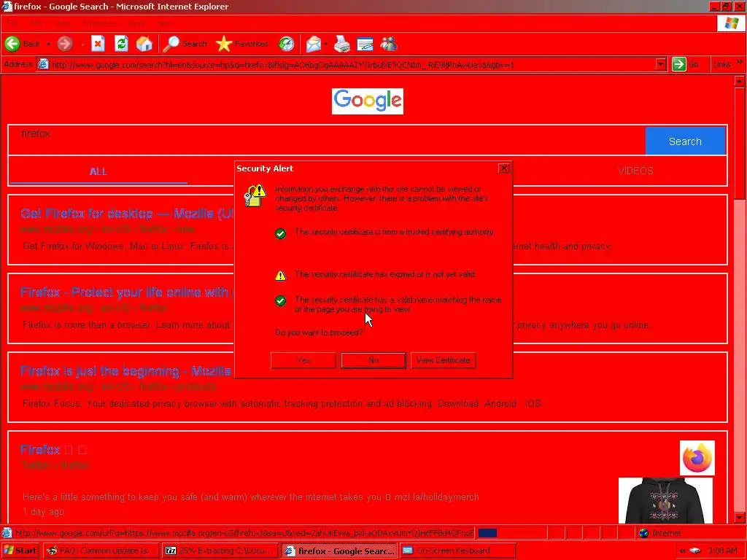Refresh the page with the green arrows icon
747x560 pixels.
122,44
